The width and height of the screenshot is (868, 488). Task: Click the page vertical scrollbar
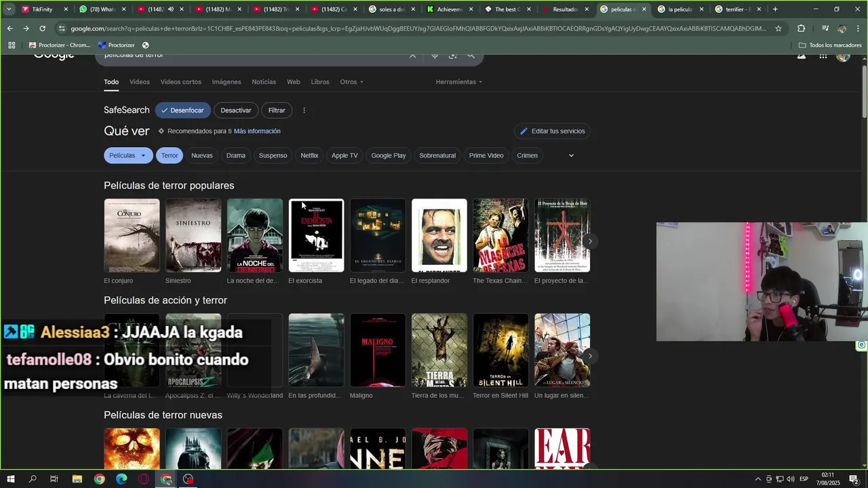pyautogui.click(x=864, y=91)
